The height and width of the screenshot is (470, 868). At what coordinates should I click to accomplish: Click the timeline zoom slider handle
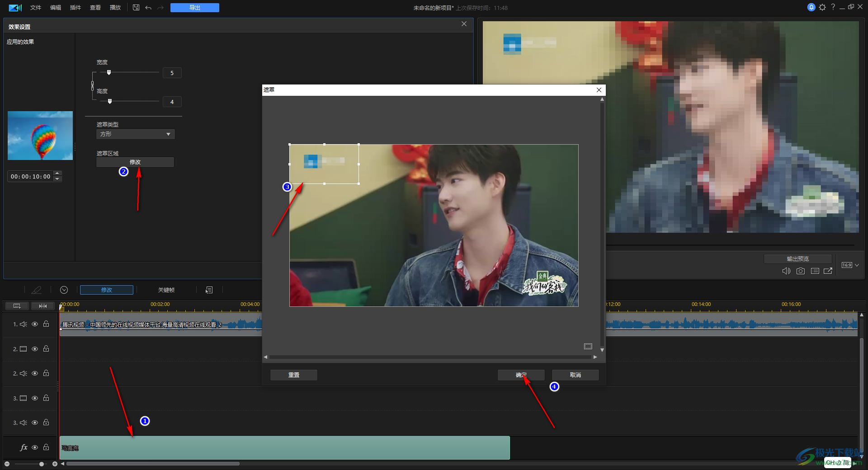42,464
